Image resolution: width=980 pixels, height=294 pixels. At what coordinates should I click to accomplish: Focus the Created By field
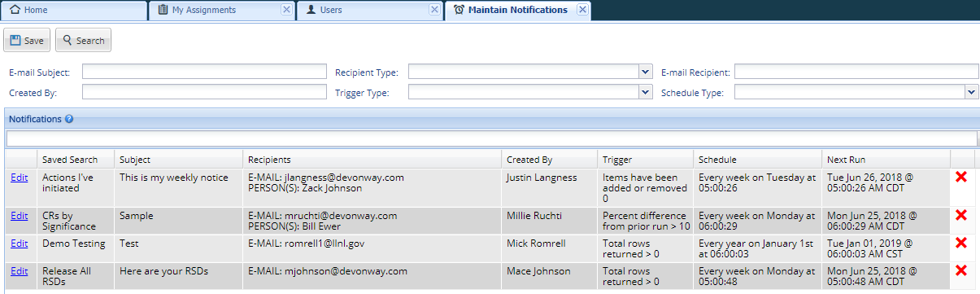pos(203,92)
